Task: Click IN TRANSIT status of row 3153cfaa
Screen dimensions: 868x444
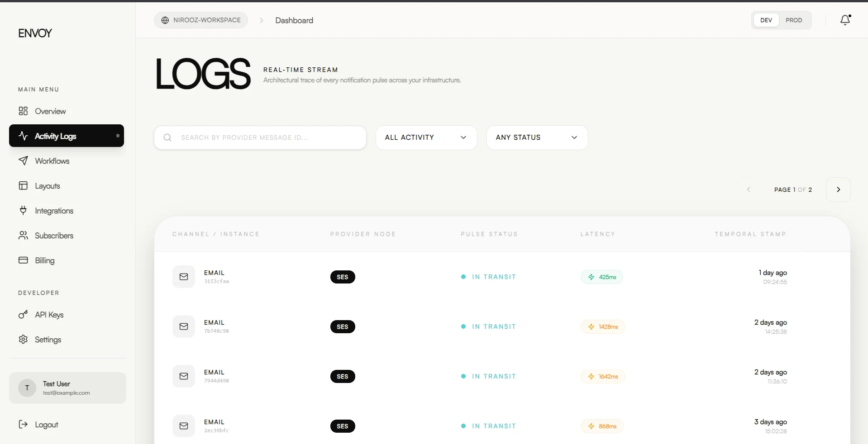Action: pyautogui.click(x=488, y=277)
